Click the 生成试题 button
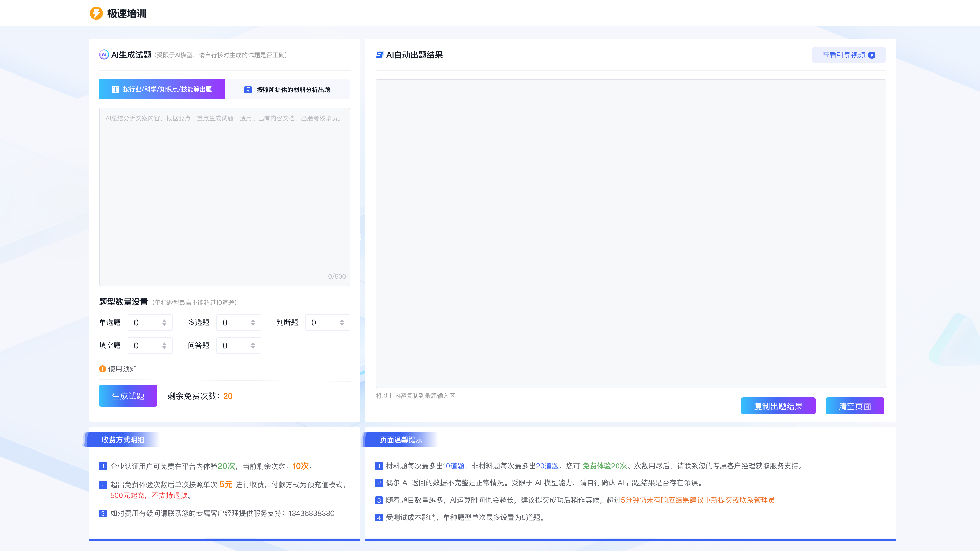980x551 pixels. pyautogui.click(x=128, y=396)
